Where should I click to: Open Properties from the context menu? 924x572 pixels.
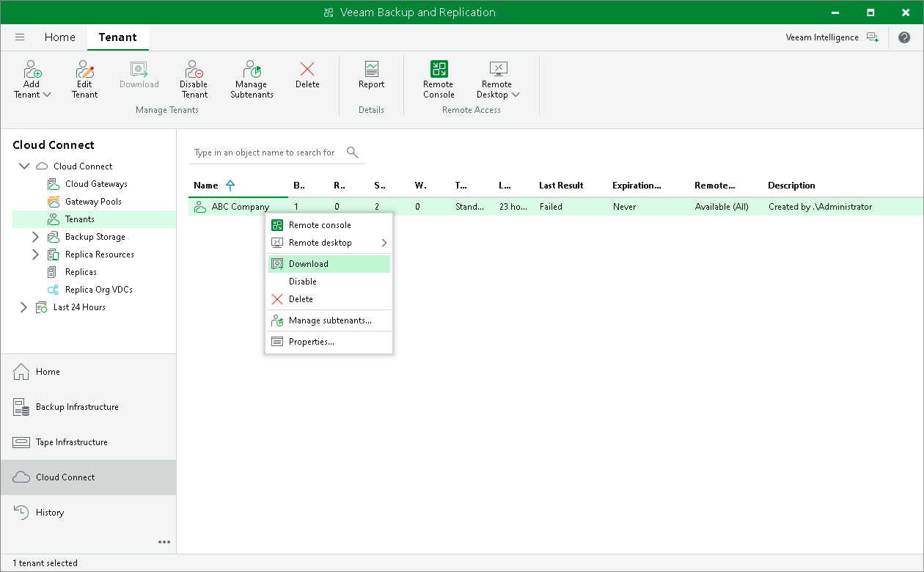329,342
